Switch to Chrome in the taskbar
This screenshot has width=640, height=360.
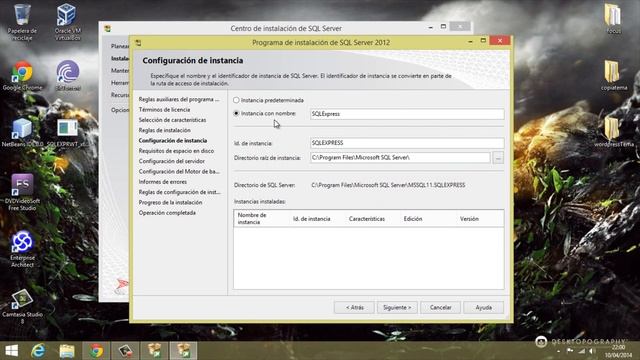[x=96, y=351]
